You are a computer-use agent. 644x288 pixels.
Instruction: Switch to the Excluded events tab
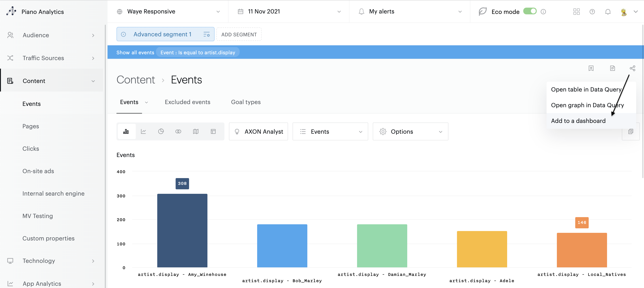(x=187, y=102)
